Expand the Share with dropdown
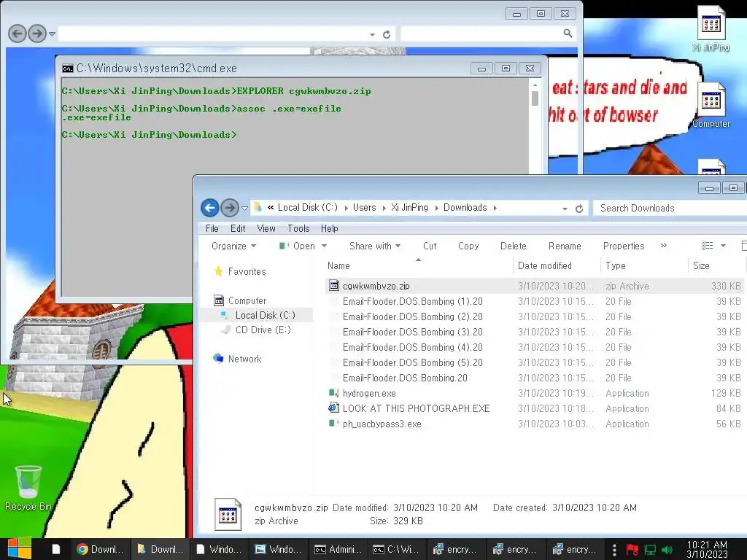The height and width of the screenshot is (560, 747). (375, 246)
